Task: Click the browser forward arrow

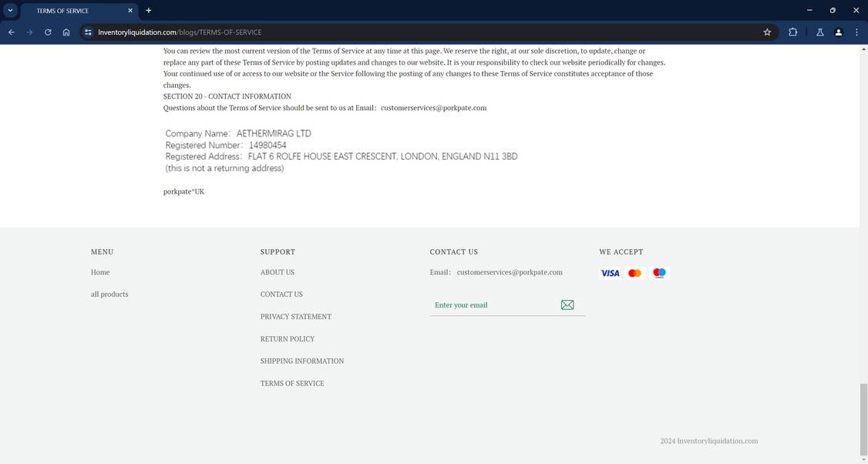Action: 29,32
